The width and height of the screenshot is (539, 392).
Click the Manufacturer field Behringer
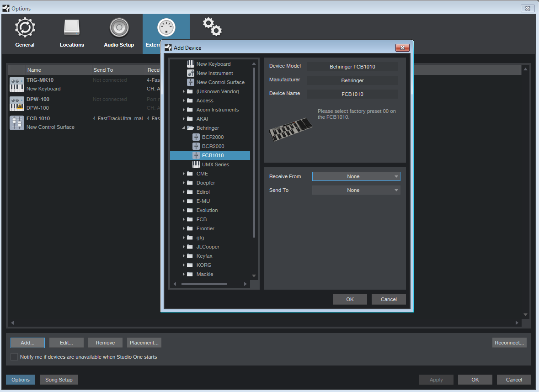coord(352,80)
